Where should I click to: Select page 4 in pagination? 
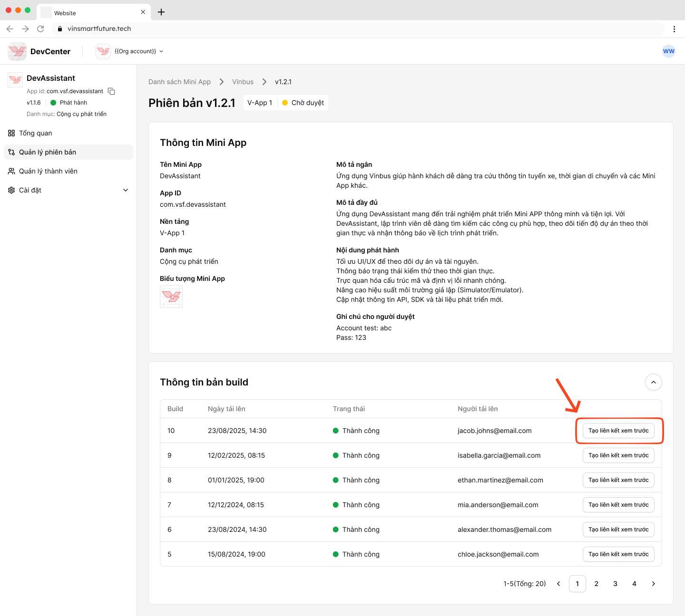click(x=635, y=584)
